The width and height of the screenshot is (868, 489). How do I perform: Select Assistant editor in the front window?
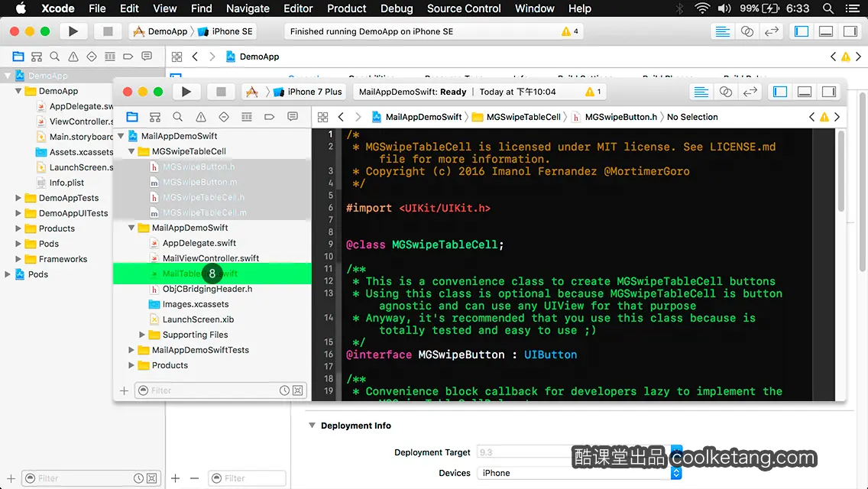pyautogui.click(x=726, y=92)
